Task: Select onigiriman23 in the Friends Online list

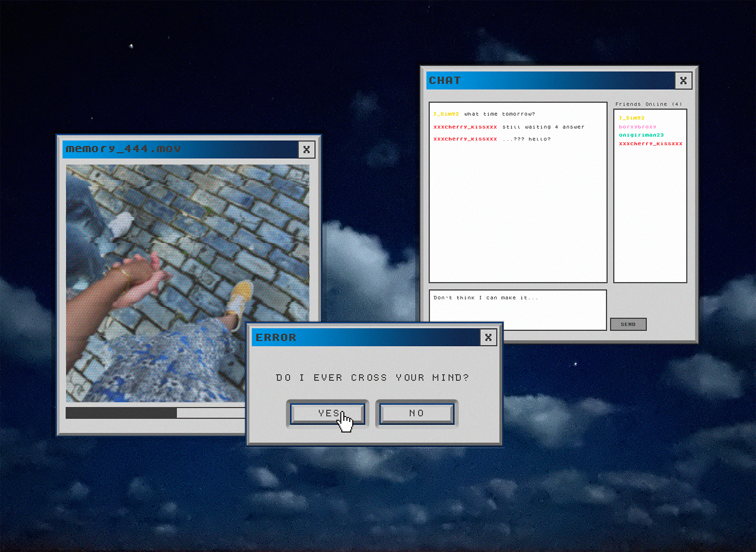Action: pos(641,135)
